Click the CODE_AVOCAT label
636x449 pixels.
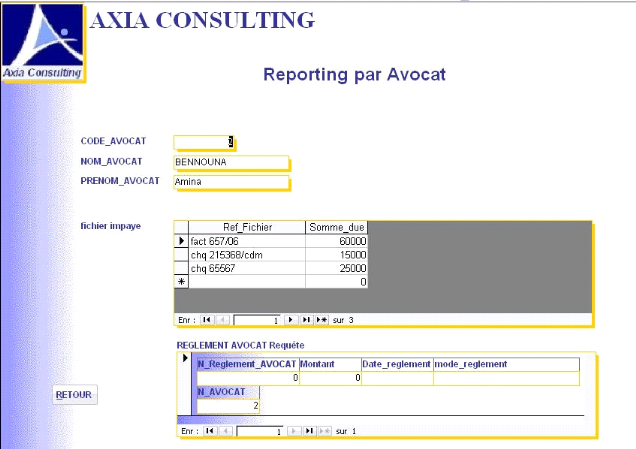pos(113,141)
